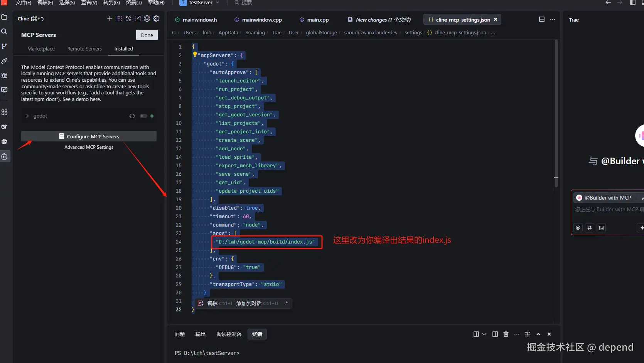Split the terminal pane icon
This screenshot has height=363, width=644.
click(x=495, y=334)
